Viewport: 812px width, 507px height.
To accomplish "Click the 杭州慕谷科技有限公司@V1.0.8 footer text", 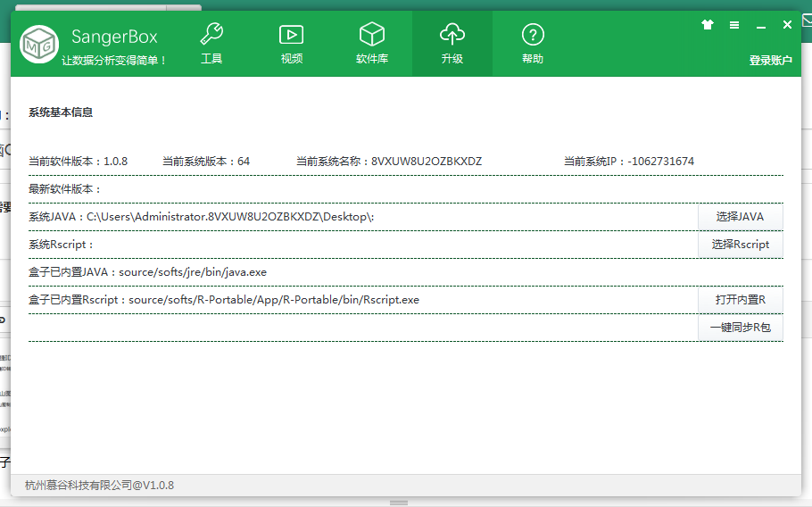I will point(99,486).
